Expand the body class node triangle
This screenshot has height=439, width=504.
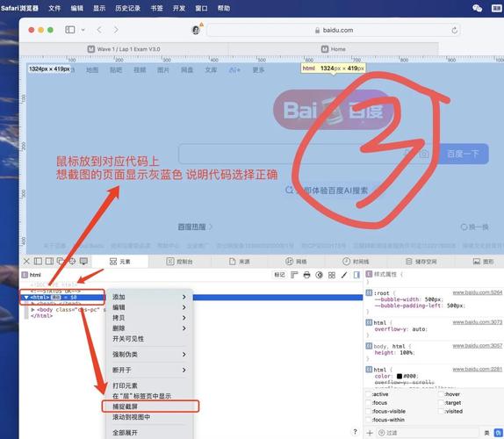point(32,310)
